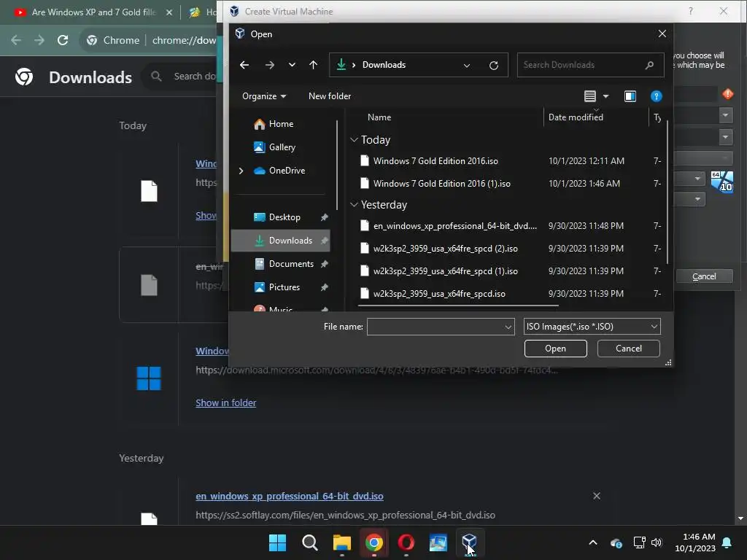Sort files by Name column
This screenshot has height=560, width=747.
click(379, 117)
